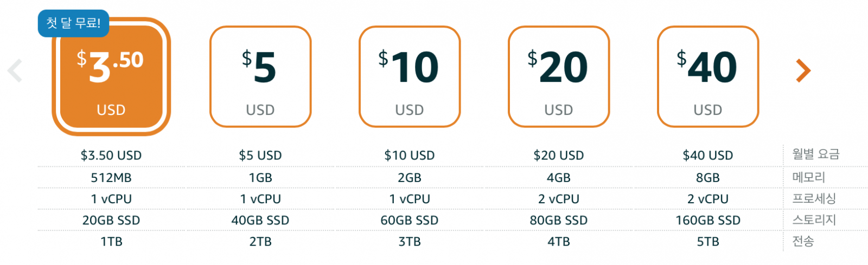Select the $20 USD plan card
868x265 pixels.
pyautogui.click(x=559, y=76)
